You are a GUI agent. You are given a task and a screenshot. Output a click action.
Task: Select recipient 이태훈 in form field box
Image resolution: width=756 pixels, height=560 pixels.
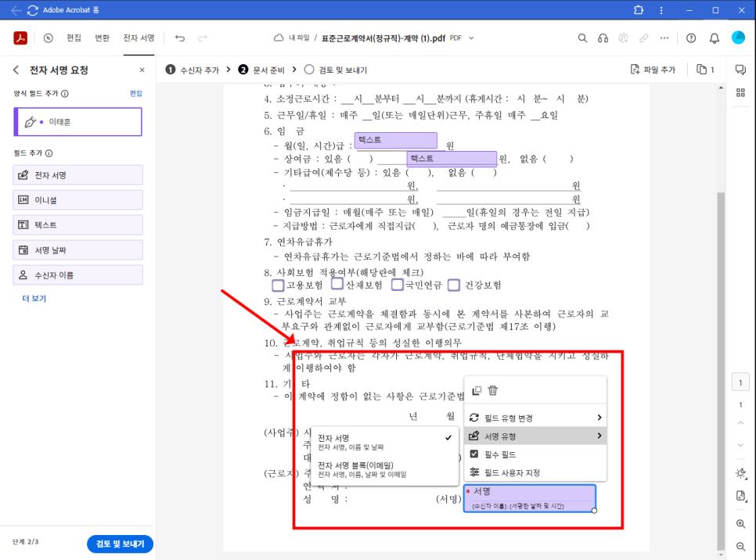(78, 122)
